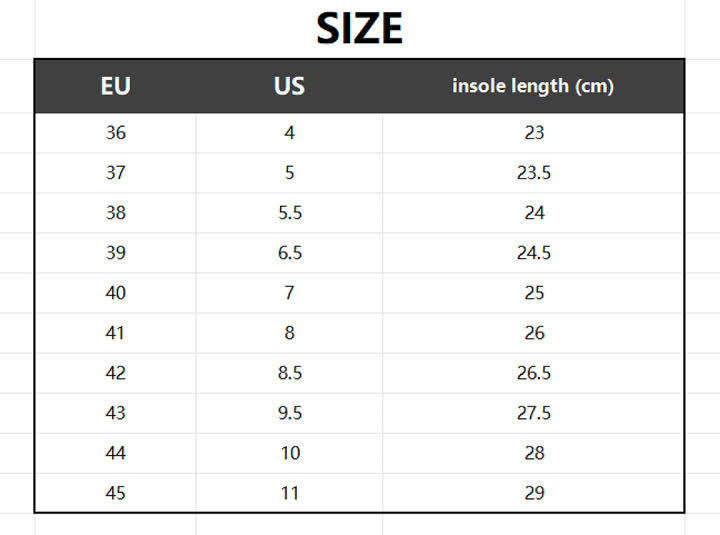This screenshot has height=535, width=720.
Task: Select the EU column header
Action: 116,86
